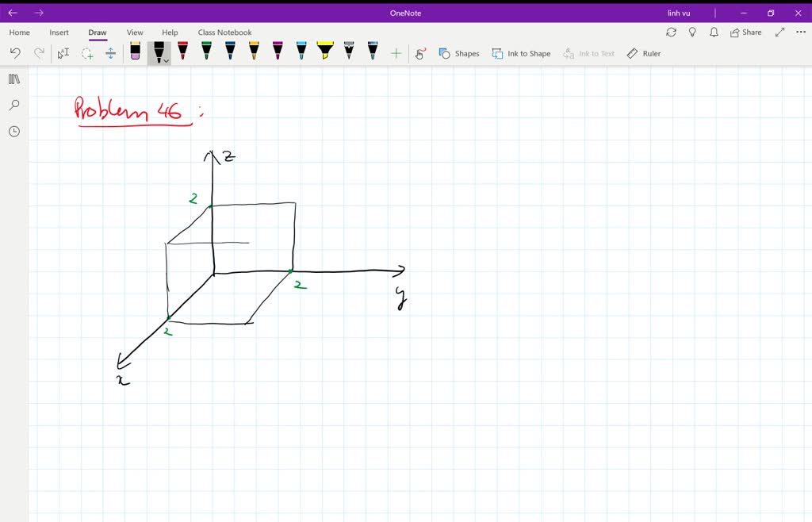This screenshot has width=812, height=522.
Task: Click the sync notebook button
Action: coord(672,32)
